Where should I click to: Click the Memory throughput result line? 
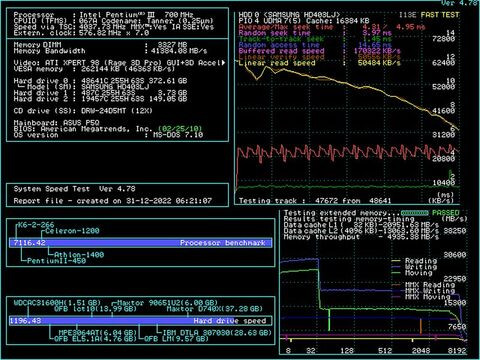click(x=361, y=237)
